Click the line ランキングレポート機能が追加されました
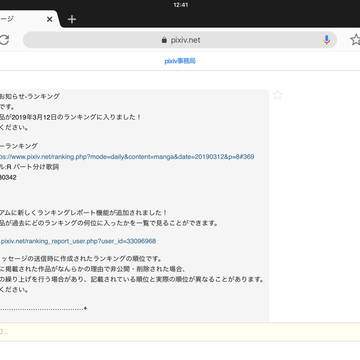This screenshot has width=360, height=360. tap(83, 213)
